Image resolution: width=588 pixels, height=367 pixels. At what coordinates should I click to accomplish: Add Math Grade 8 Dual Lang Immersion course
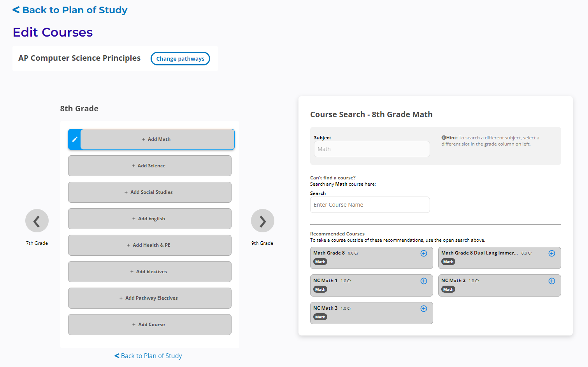coord(551,253)
